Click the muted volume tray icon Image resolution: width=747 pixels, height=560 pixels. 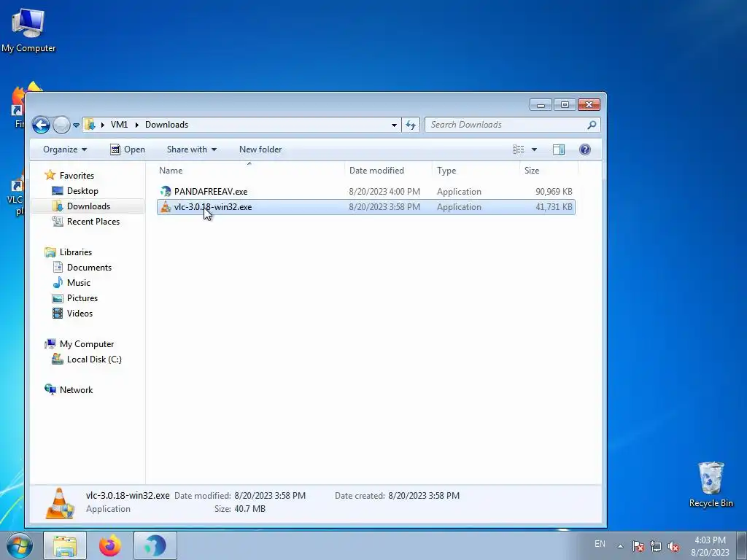tap(673, 546)
